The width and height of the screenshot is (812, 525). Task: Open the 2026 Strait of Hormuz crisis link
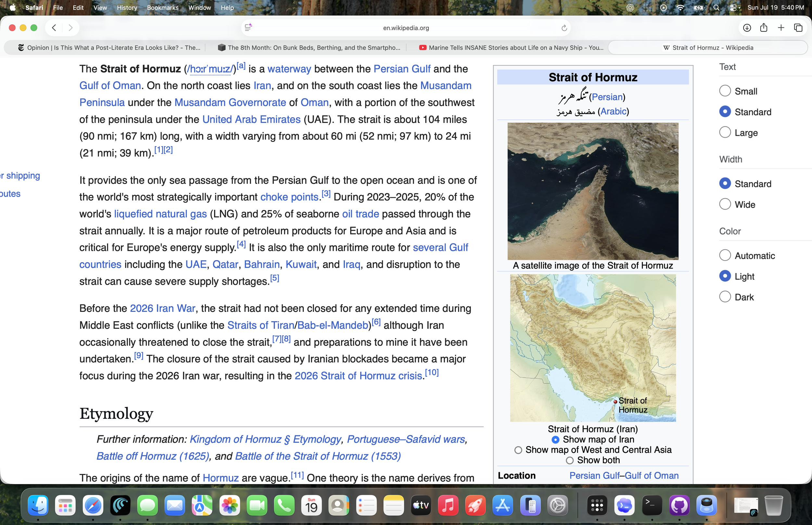point(359,376)
